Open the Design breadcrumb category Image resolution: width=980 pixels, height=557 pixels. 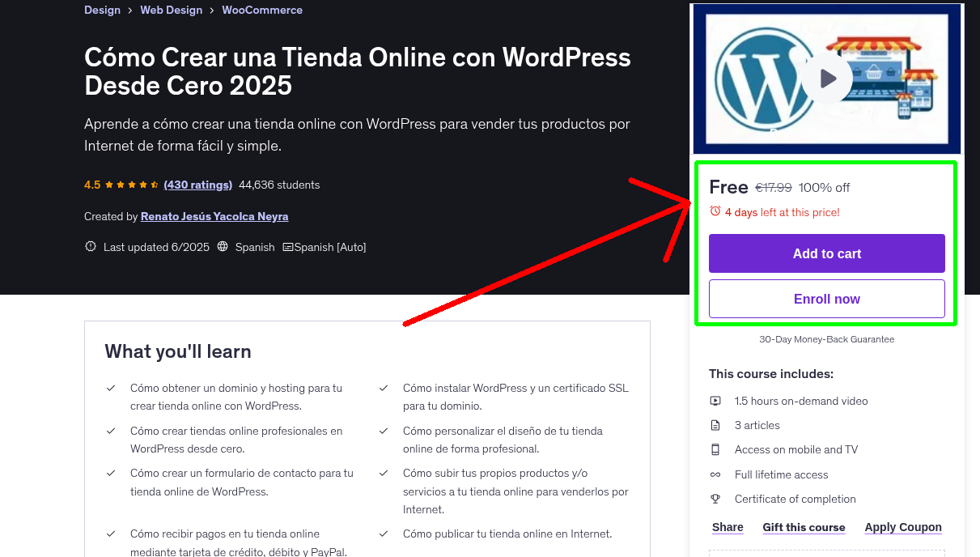(102, 10)
